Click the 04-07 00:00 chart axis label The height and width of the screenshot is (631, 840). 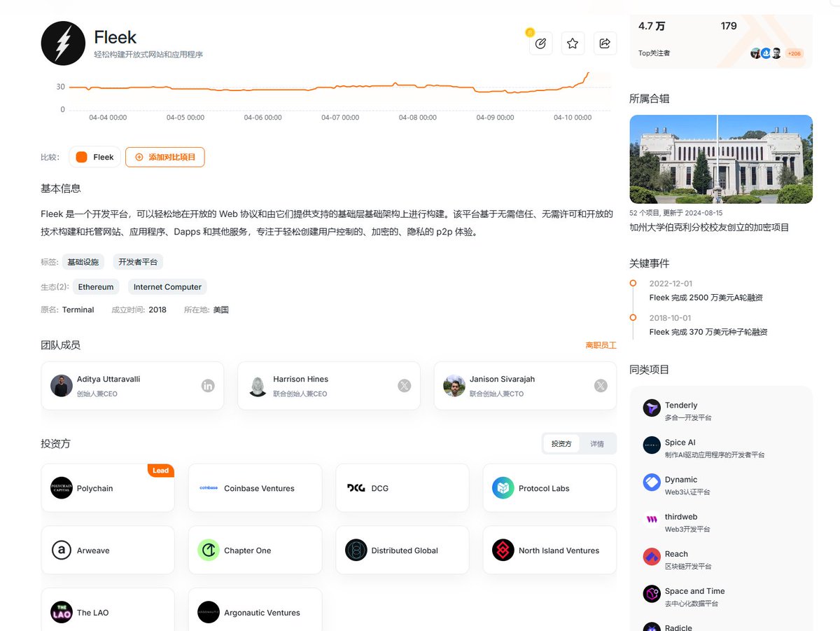(340, 118)
